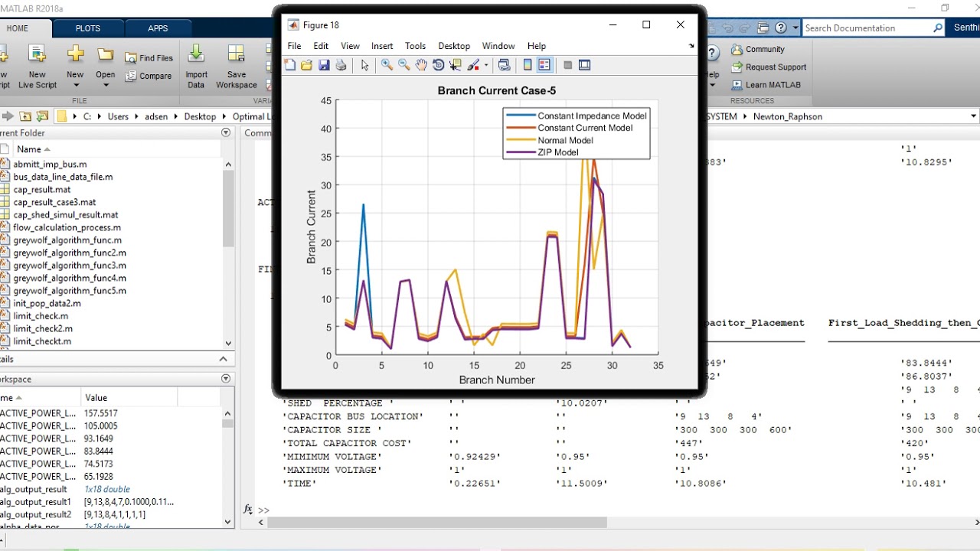Click Show Plot Tools and Dock Figure icon

(585, 65)
